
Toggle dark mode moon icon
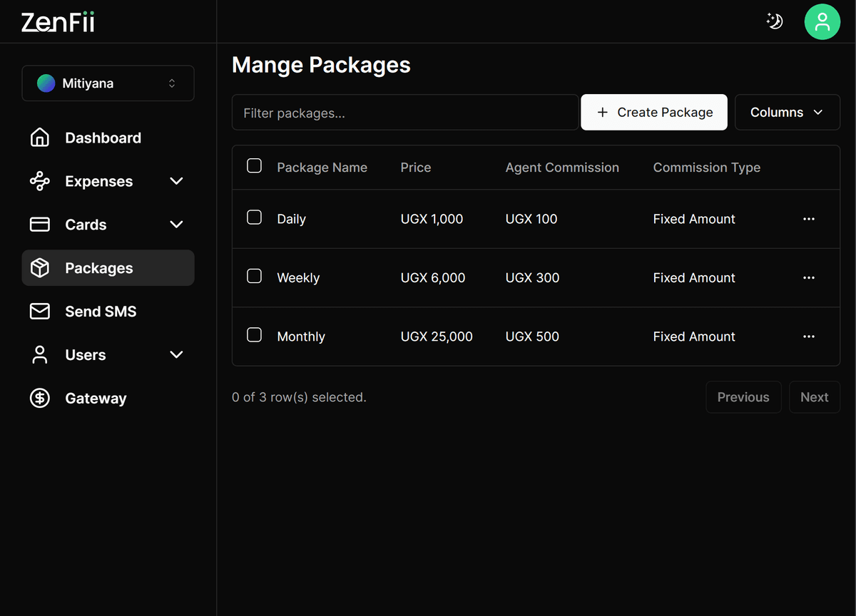(774, 21)
